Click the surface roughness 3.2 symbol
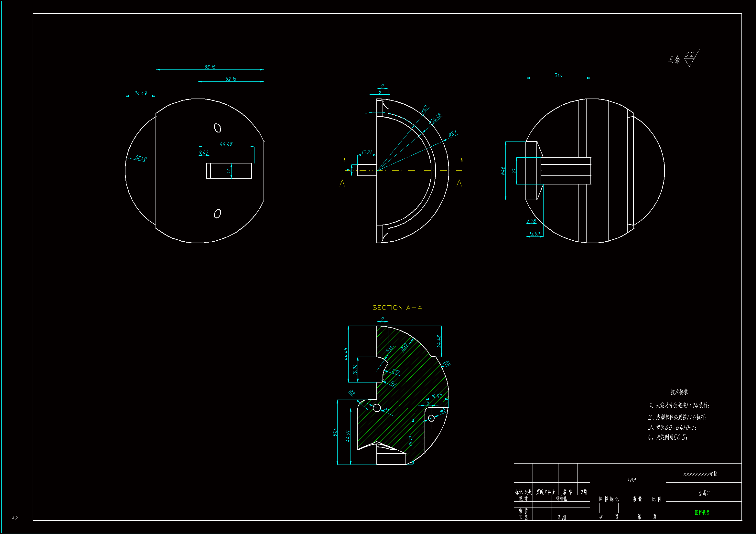The height and width of the screenshot is (534, 756). click(690, 58)
